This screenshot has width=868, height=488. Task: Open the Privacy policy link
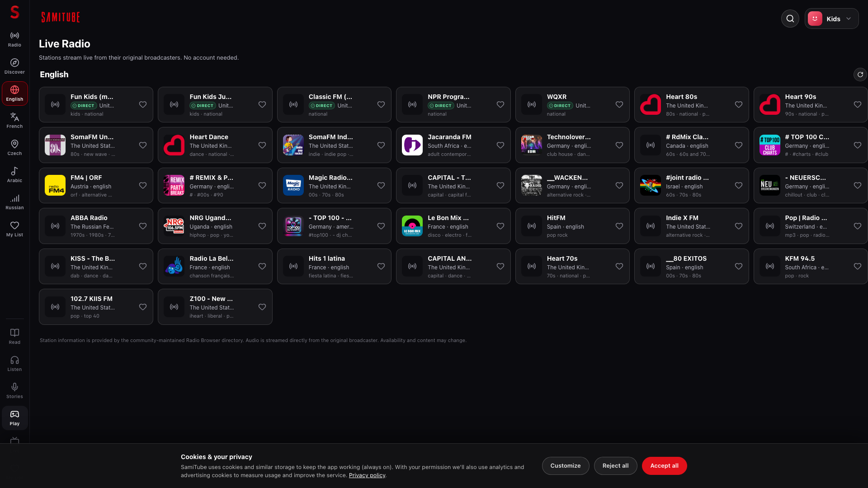[x=367, y=475]
